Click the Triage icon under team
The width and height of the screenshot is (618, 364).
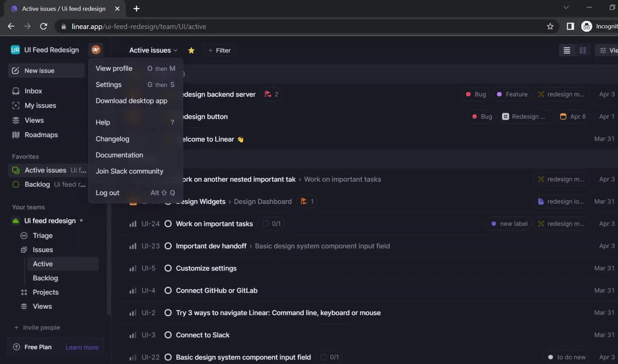(24, 236)
